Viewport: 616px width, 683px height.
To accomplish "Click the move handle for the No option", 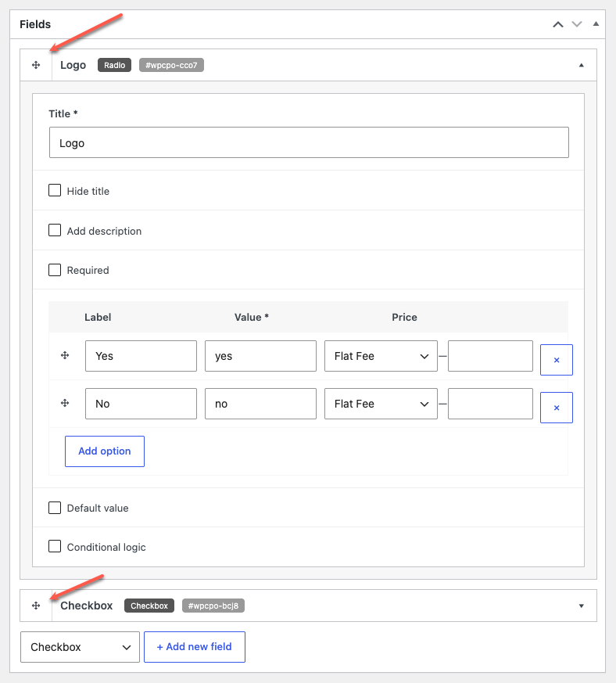I will point(65,403).
